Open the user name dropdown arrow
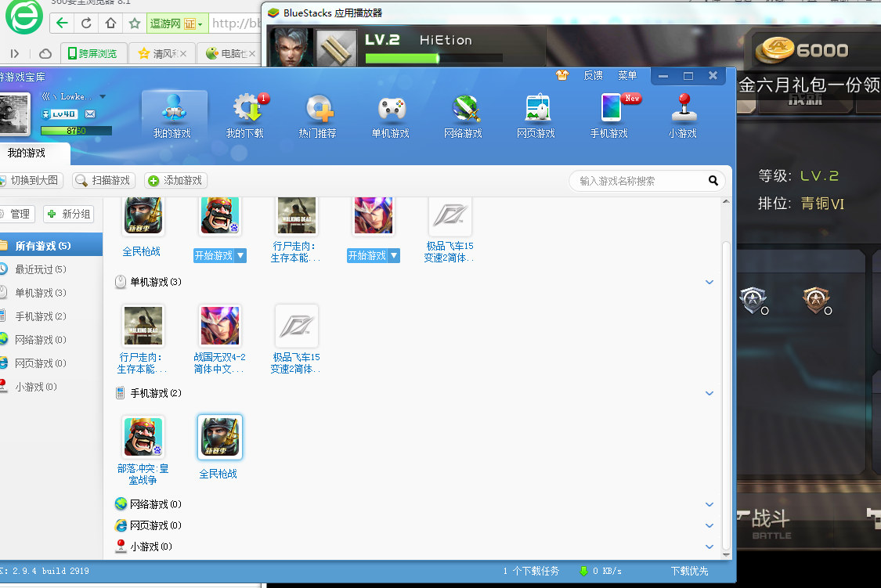The image size is (881, 588). [x=103, y=96]
